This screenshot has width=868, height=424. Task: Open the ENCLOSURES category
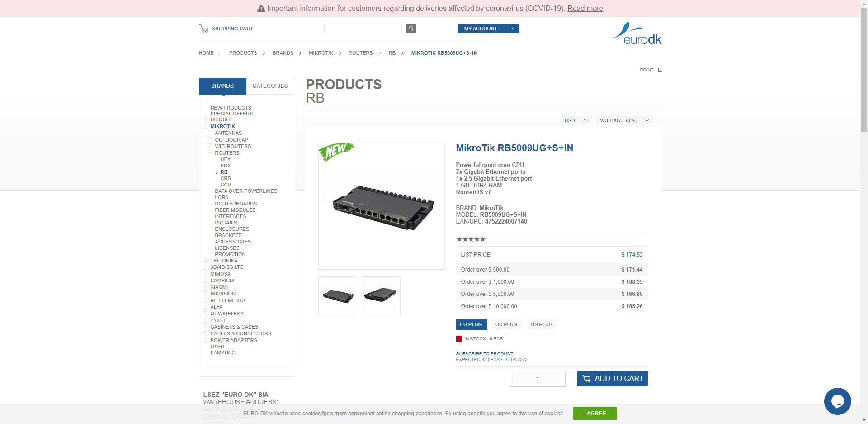(232, 229)
